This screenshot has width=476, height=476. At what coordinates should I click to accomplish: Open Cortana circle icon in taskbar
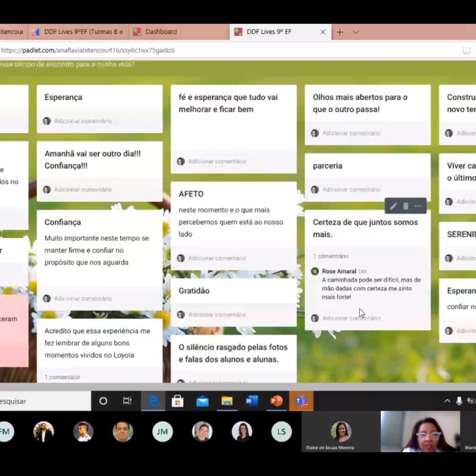(x=103, y=401)
